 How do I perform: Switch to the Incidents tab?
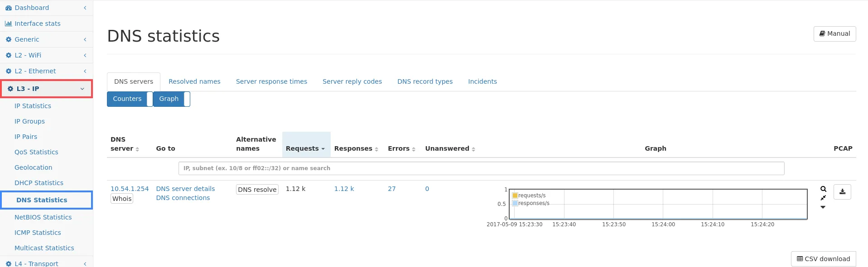click(x=482, y=81)
